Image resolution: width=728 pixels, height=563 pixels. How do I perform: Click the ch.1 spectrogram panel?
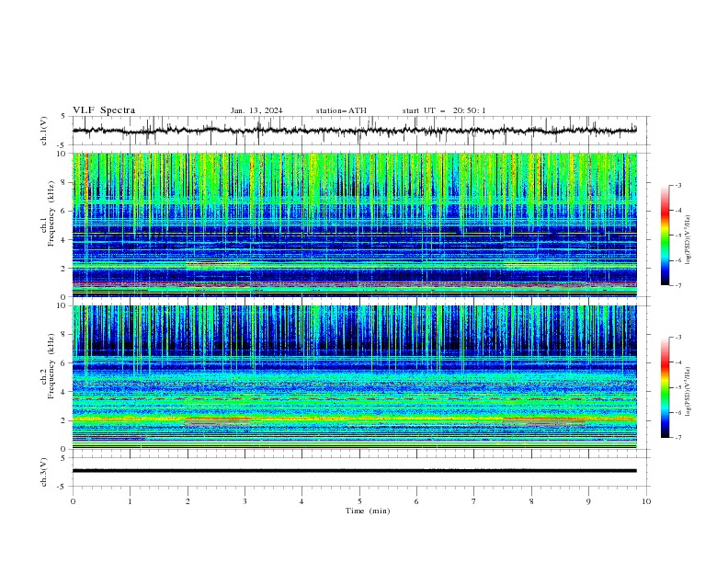tap(354, 224)
